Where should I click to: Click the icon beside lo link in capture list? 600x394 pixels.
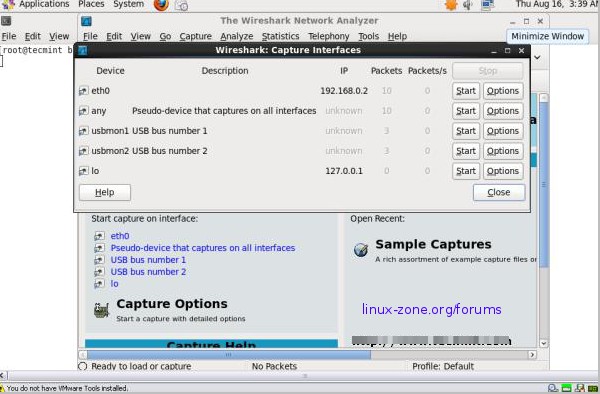99,283
